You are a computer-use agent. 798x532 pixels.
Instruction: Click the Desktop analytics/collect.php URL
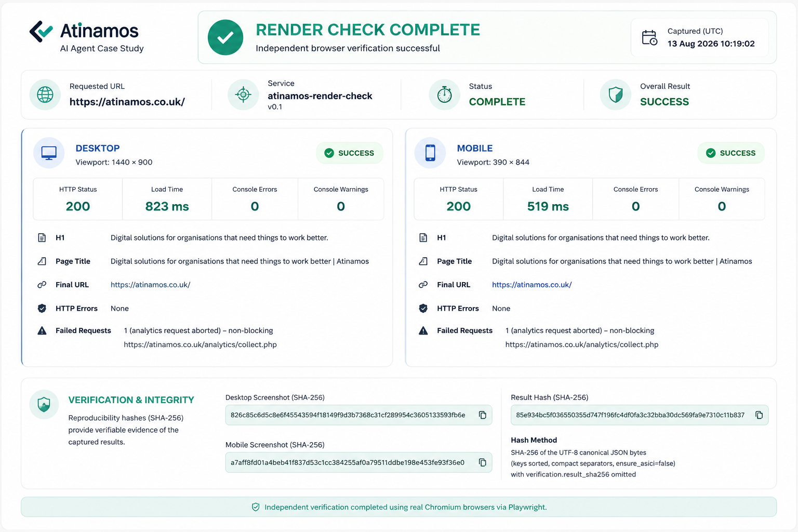point(200,344)
